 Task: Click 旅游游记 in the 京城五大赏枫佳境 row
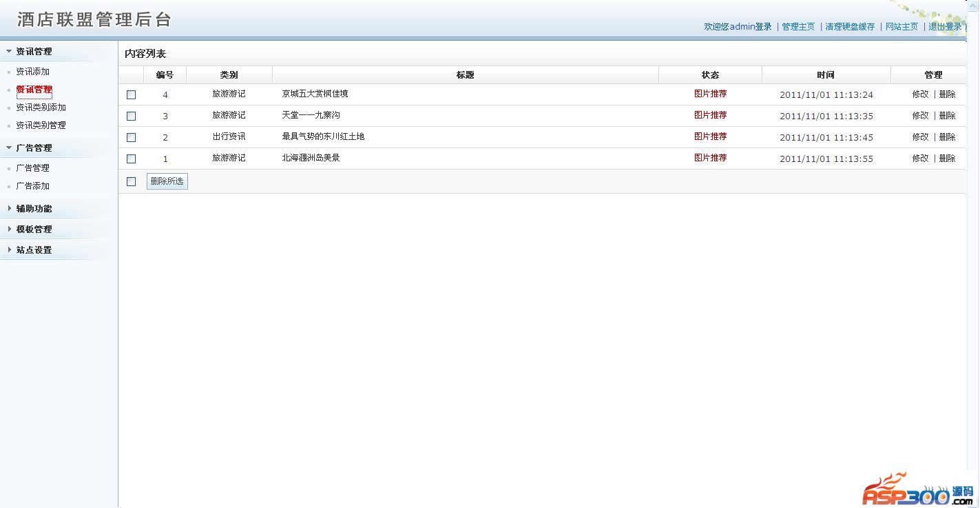[229, 94]
